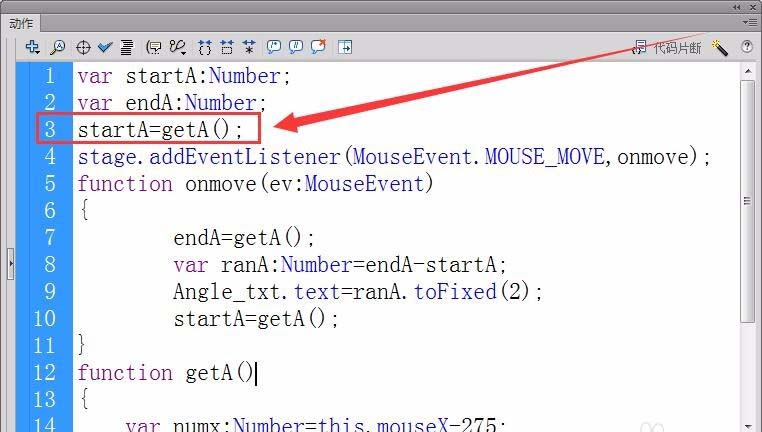Click 'function onmove(ev:MouseEvent)' line
Screen dimensions: 762x432
coord(255,184)
